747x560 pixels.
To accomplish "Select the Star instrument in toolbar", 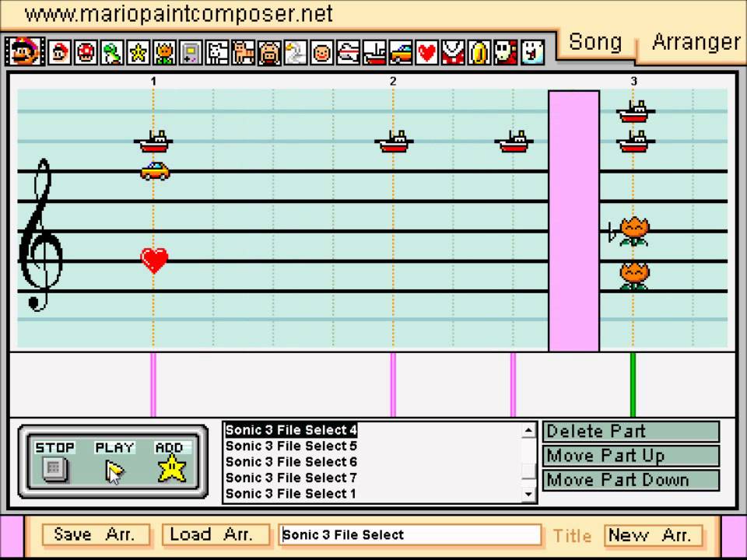I will pyautogui.click(x=139, y=52).
